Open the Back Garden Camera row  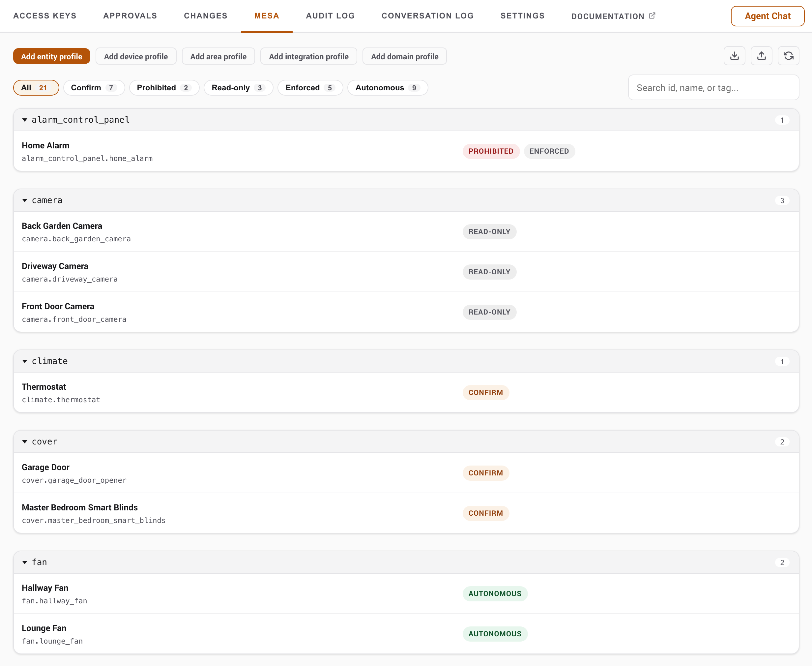pyautogui.click(x=406, y=232)
